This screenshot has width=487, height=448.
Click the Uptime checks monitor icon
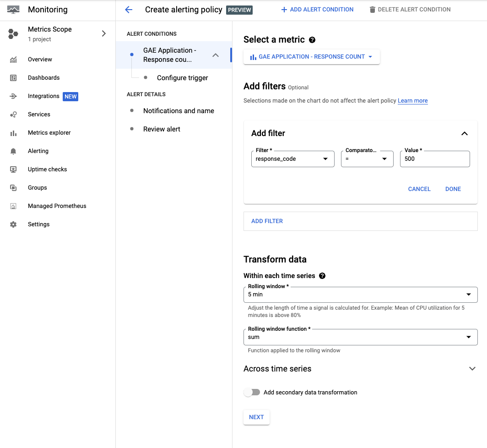click(13, 169)
